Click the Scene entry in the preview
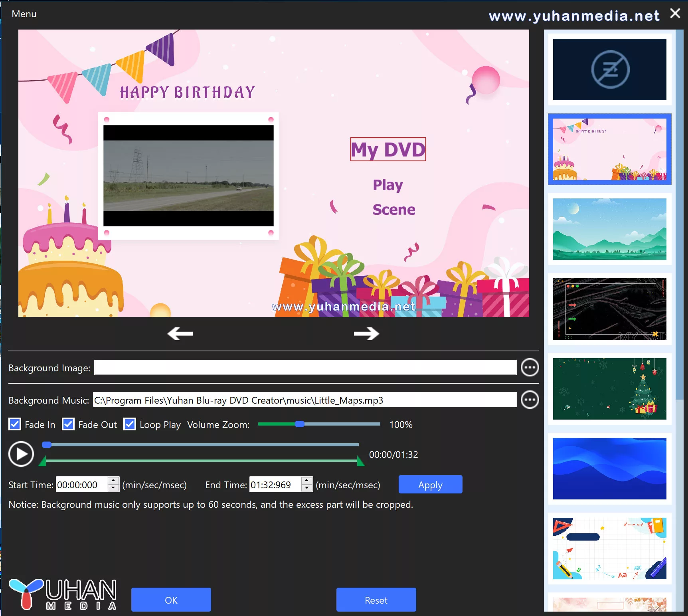Image resolution: width=688 pixels, height=616 pixels. click(x=393, y=209)
